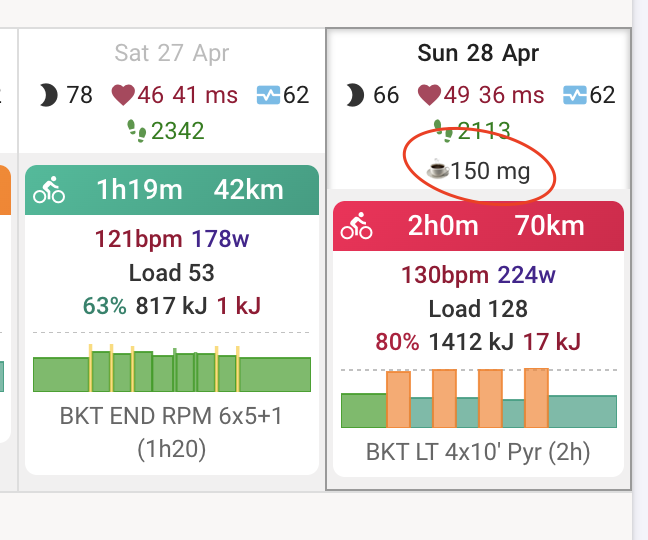Click the cycling icon on the green ride header
Viewport: 648px width, 540px height.
pyautogui.click(x=49, y=190)
